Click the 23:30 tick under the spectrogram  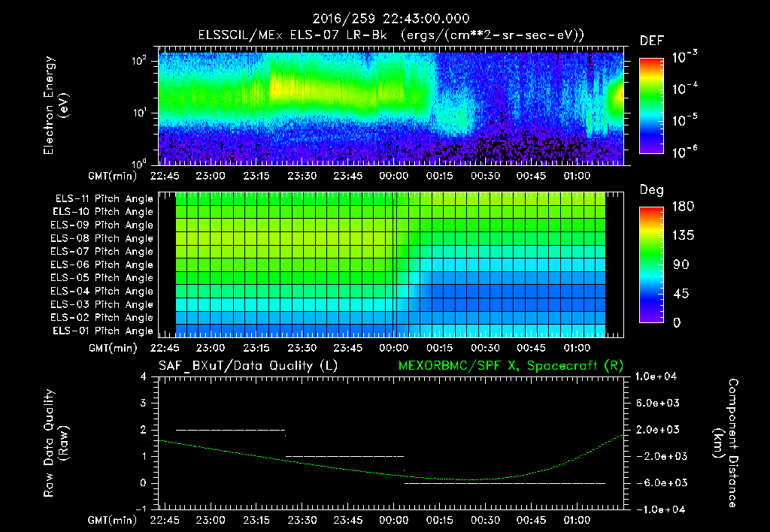[x=302, y=176]
